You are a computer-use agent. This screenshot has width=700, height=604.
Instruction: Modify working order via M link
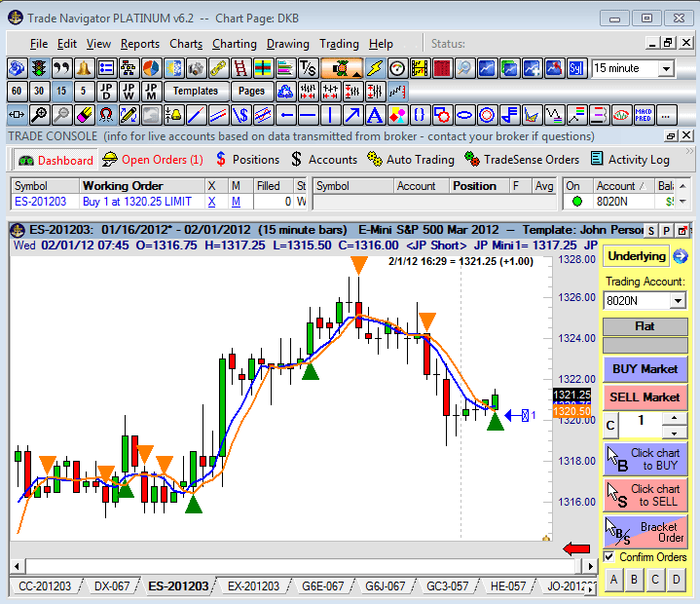236,202
